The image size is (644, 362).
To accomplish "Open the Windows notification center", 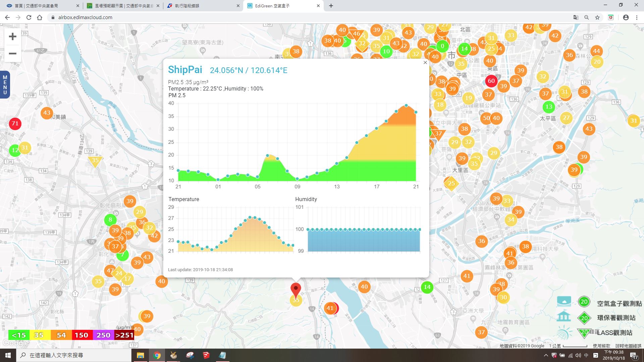I will [634, 356].
